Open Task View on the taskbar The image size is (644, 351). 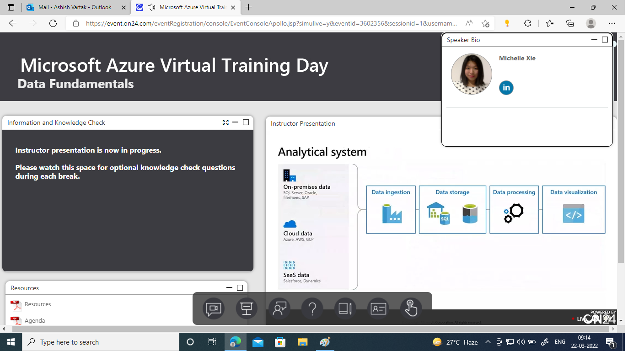pos(212,342)
